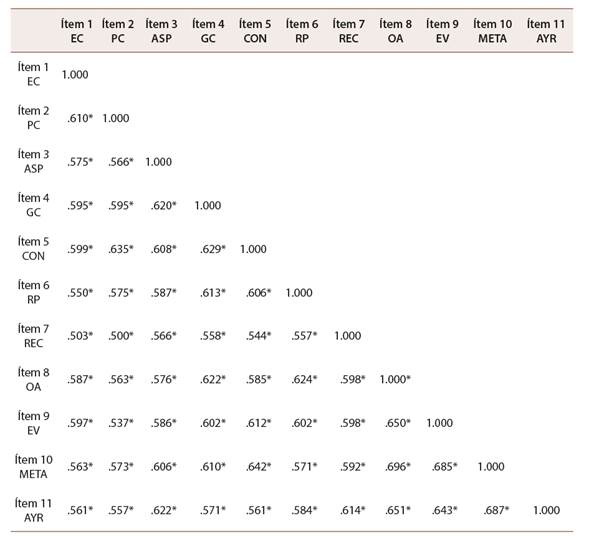
Task: Click the .687* value in AYR row
Action: pyautogui.click(x=496, y=510)
